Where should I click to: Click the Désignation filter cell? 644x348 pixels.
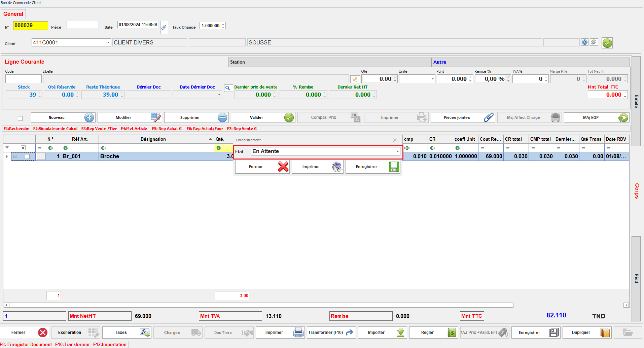[x=156, y=148]
